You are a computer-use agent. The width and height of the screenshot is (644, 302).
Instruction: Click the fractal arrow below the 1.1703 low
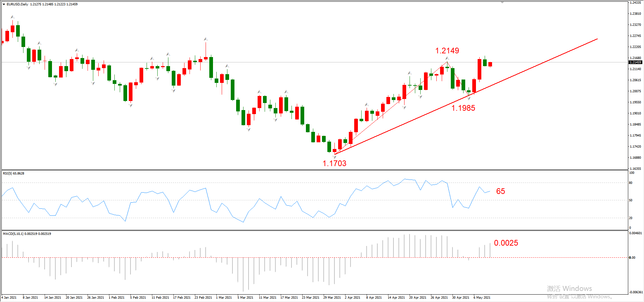[334, 157]
